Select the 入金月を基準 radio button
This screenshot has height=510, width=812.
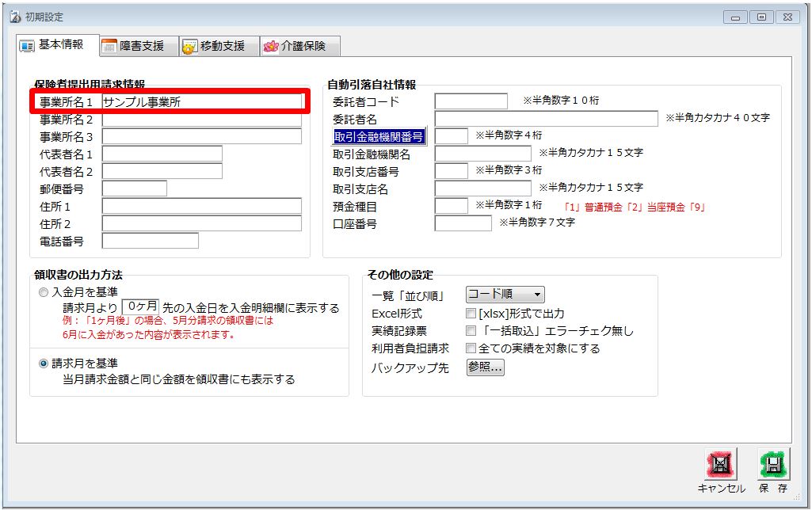(44, 293)
